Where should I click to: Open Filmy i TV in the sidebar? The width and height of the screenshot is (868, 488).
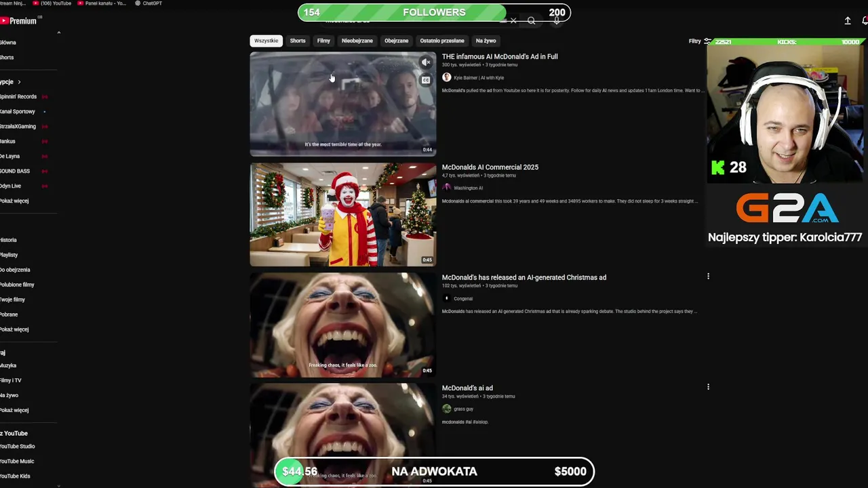click(11, 381)
